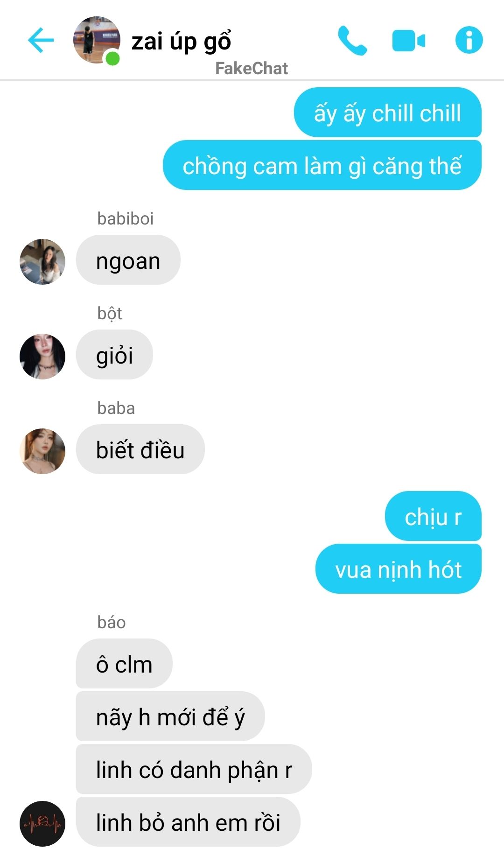
Task: Tap the 'ngoan' message bubble
Action: point(128,260)
